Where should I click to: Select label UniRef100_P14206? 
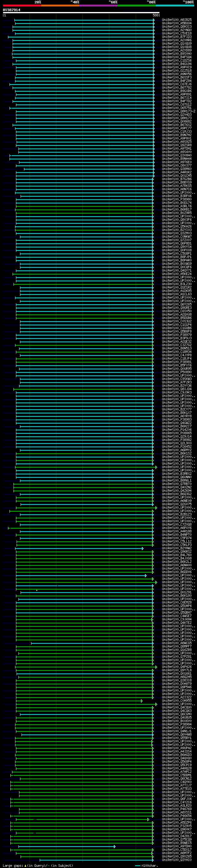[x=176, y=430]
